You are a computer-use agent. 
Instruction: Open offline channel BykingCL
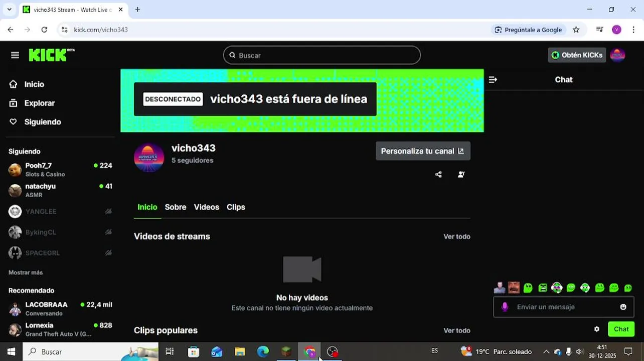[x=60, y=232]
